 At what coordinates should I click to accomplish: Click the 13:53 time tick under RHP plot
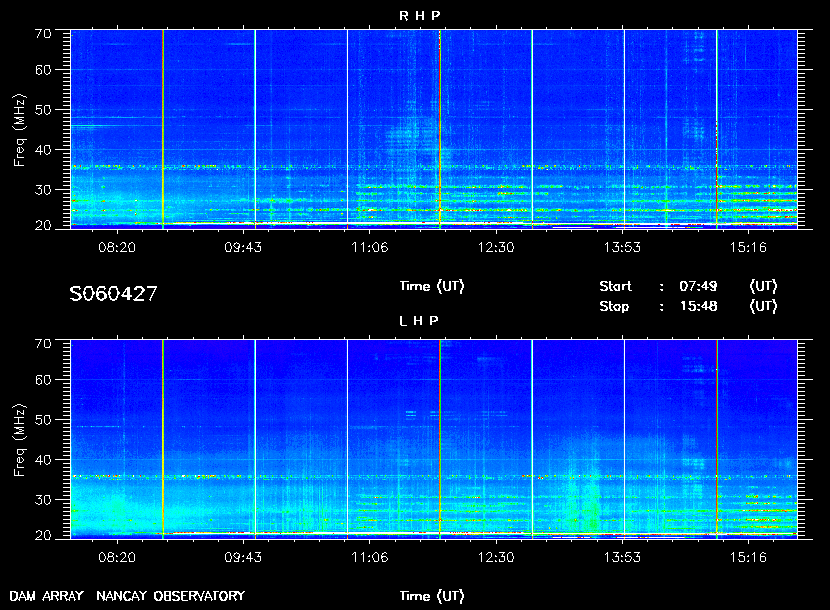tap(622, 247)
